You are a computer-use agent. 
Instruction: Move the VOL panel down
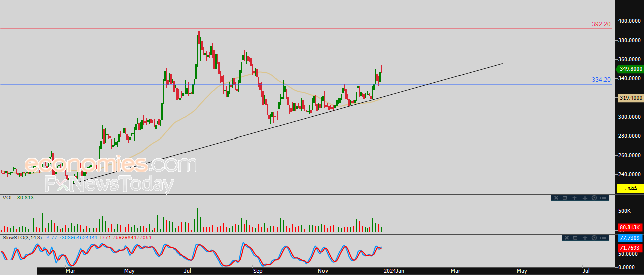(585, 198)
